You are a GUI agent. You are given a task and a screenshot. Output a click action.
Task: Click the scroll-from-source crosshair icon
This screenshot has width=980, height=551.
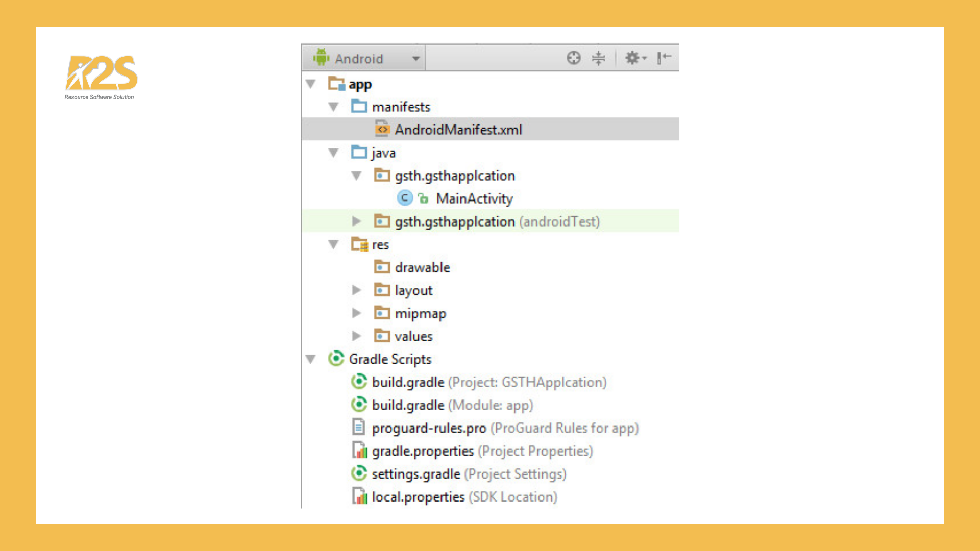point(574,58)
